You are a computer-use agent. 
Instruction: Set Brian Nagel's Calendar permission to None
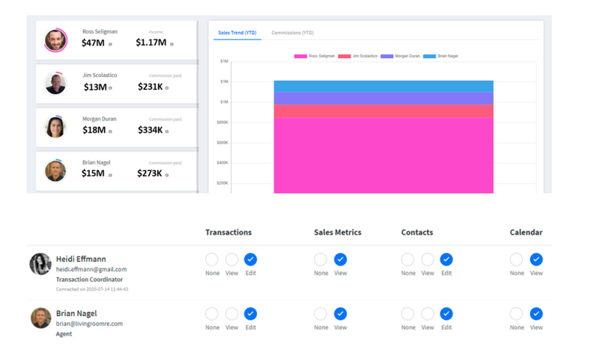(x=516, y=314)
